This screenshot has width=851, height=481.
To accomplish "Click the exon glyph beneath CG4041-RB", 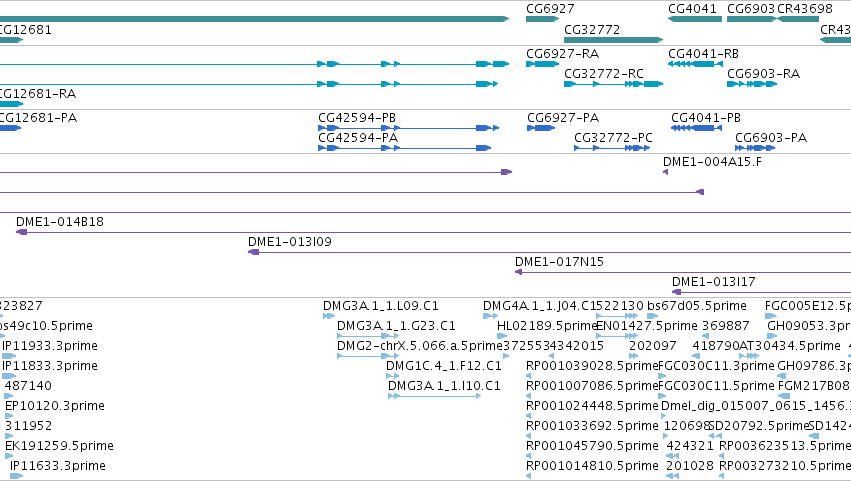I will click(x=696, y=64).
